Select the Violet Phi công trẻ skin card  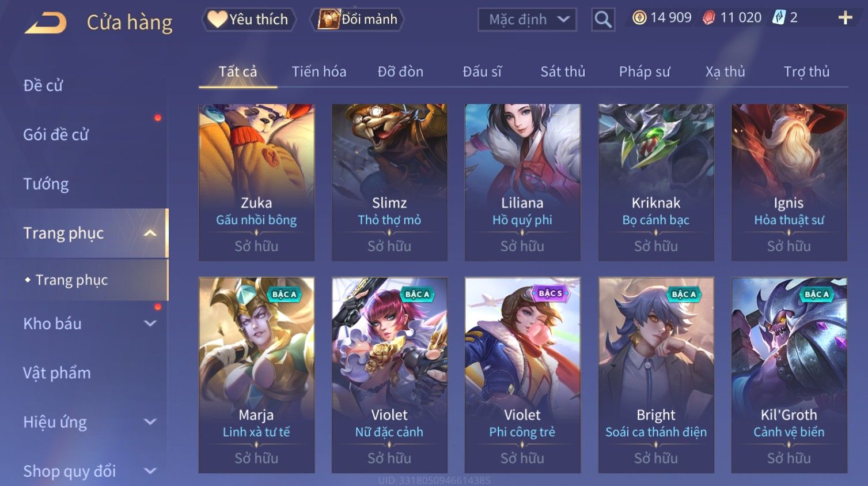click(x=522, y=375)
